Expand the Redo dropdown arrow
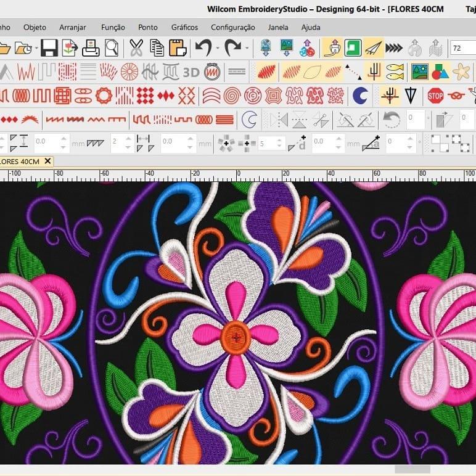The height and width of the screenshot is (476, 476). 247,48
